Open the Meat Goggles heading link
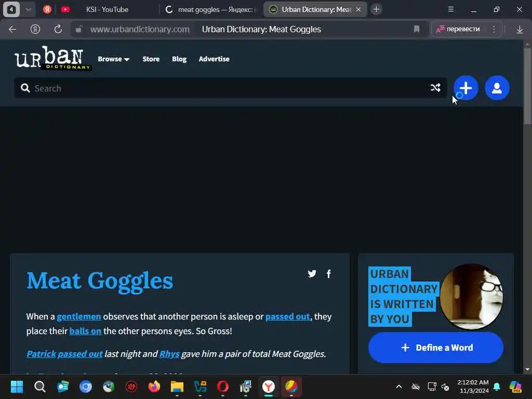 coord(100,281)
